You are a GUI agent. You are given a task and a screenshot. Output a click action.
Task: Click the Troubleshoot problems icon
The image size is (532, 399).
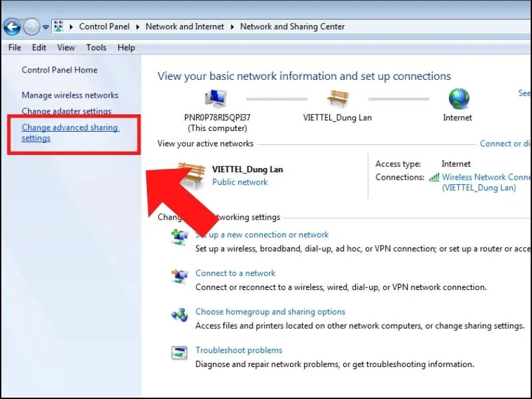(x=180, y=353)
